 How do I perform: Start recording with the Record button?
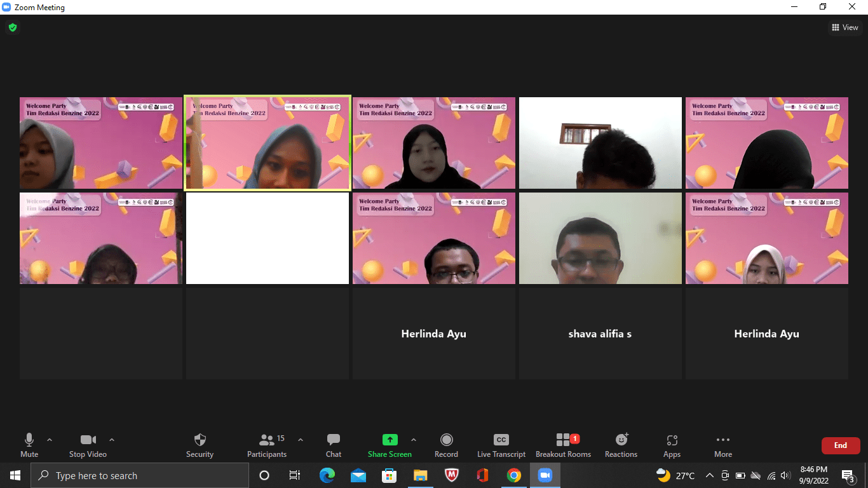coord(446,445)
